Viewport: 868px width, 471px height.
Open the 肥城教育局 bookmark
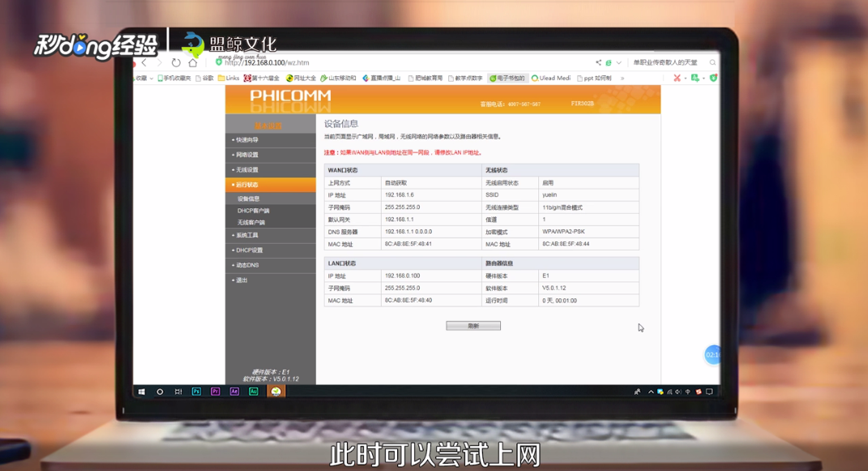point(425,79)
